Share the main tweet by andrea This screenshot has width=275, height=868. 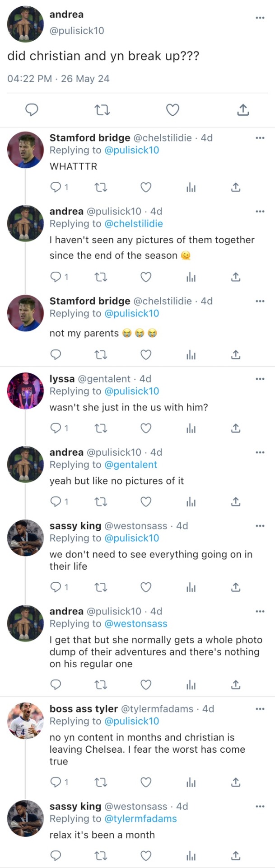coord(243,110)
